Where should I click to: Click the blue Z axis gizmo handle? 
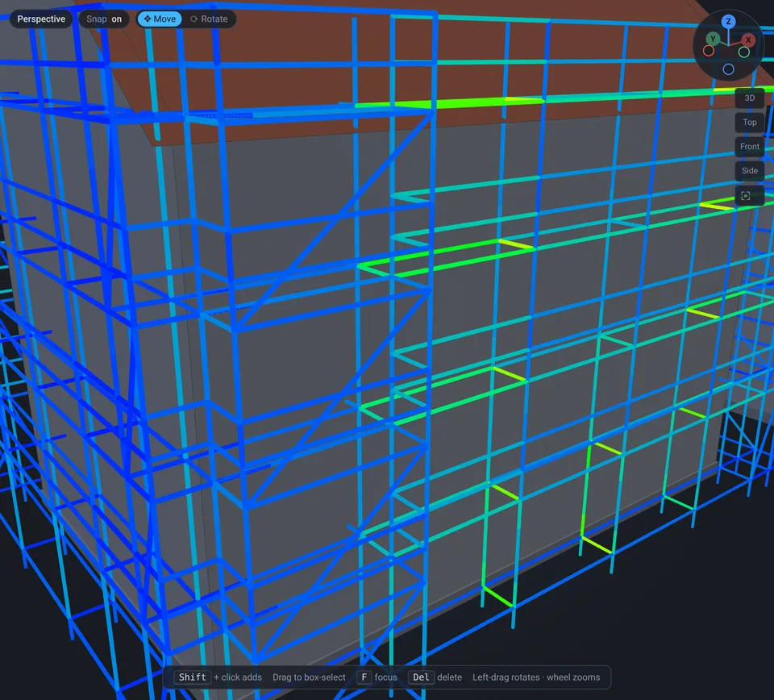click(x=728, y=21)
